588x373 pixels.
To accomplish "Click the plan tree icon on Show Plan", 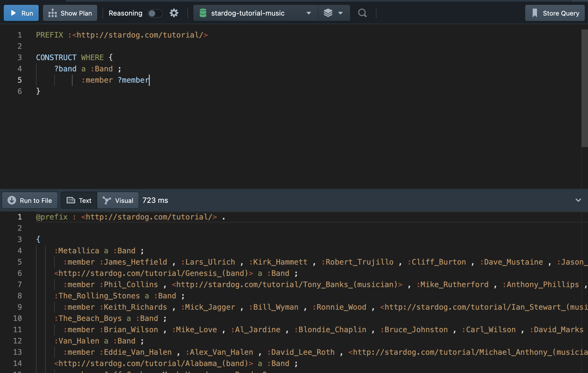I will point(53,13).
